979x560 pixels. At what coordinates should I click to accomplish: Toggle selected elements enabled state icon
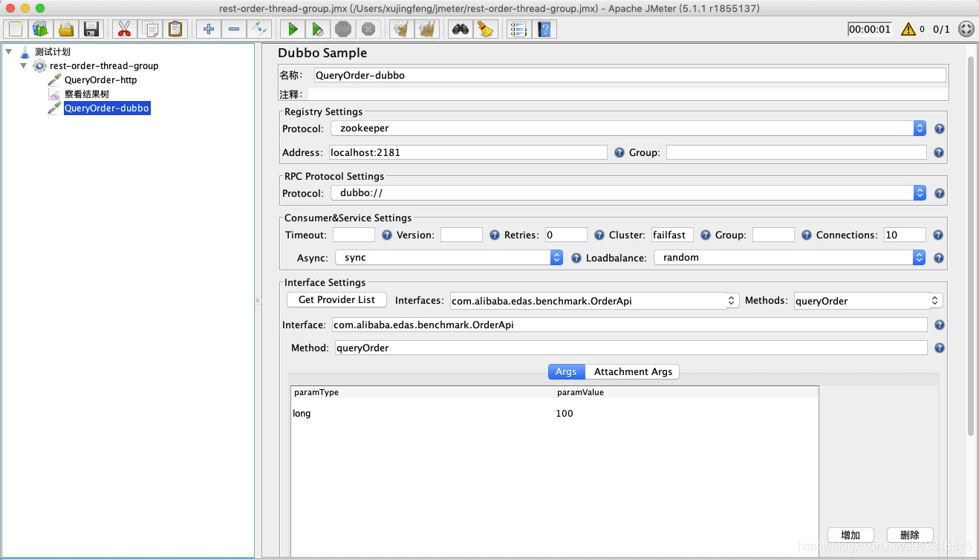pos(258,29)
